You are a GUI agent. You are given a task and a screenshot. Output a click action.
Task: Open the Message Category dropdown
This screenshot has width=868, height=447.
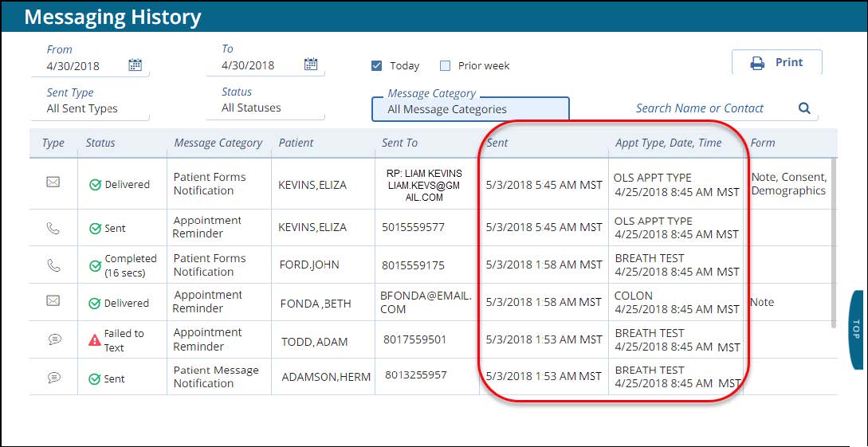coord(470,109)
